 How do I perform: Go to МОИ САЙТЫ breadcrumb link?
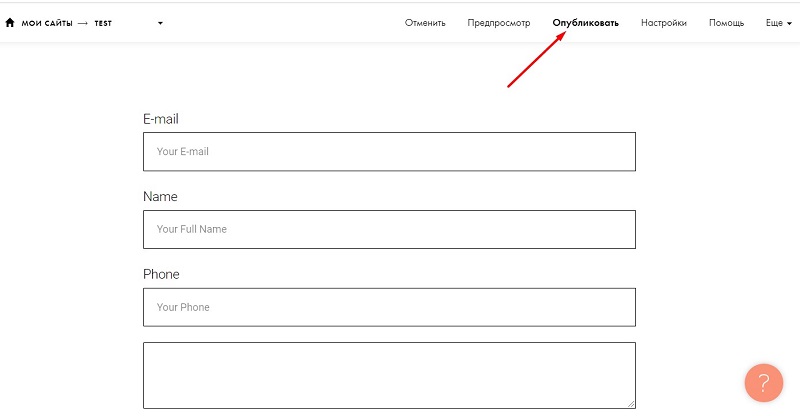[47, 23]
